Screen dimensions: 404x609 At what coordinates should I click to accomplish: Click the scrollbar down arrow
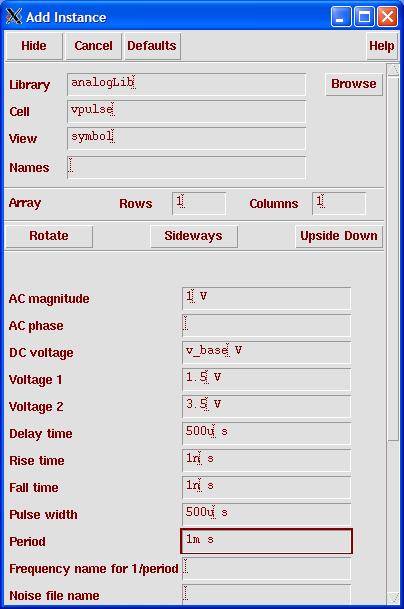click(394, 597)
